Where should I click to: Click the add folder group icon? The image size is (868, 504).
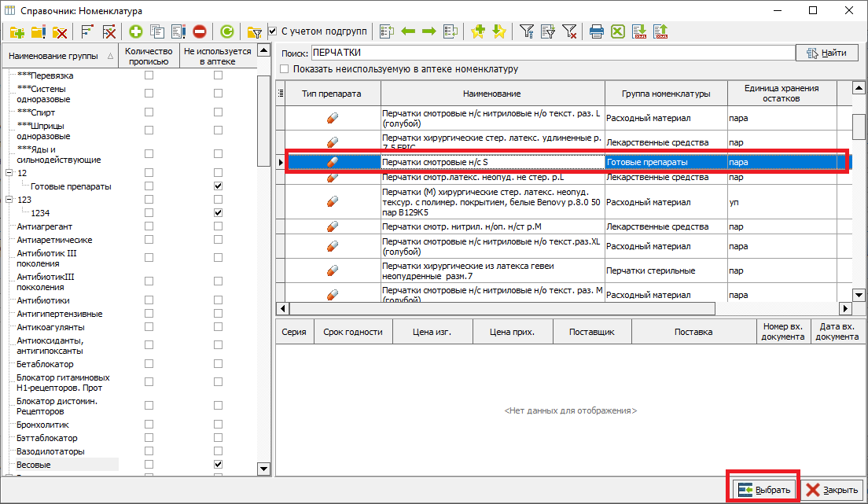[x=17, y=31]
